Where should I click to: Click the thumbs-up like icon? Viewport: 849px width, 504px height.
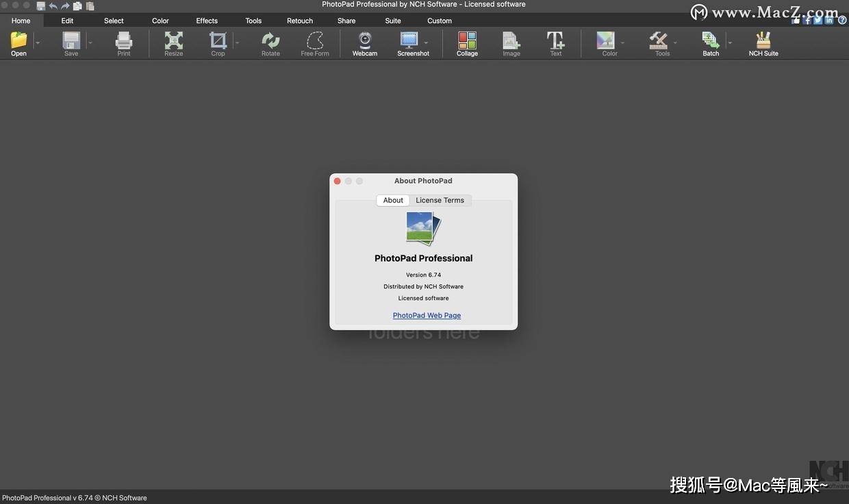(x=796, y=20)
